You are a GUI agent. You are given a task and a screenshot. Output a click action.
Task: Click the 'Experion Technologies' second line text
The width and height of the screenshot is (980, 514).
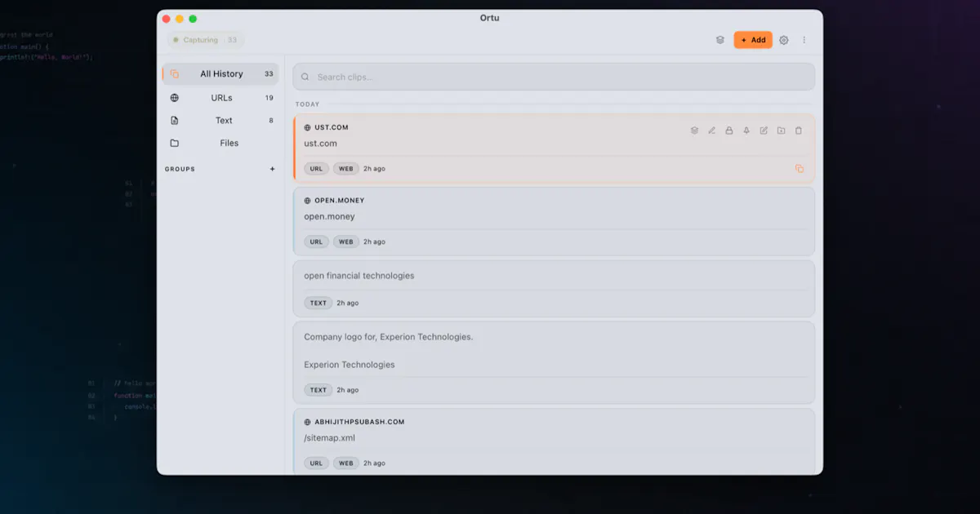(350, 365)
